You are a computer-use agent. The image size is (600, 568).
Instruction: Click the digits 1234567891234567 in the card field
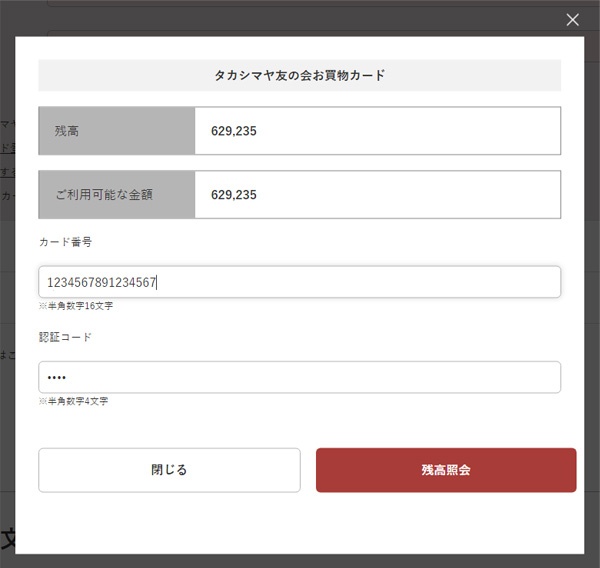[x=102, y=283]
